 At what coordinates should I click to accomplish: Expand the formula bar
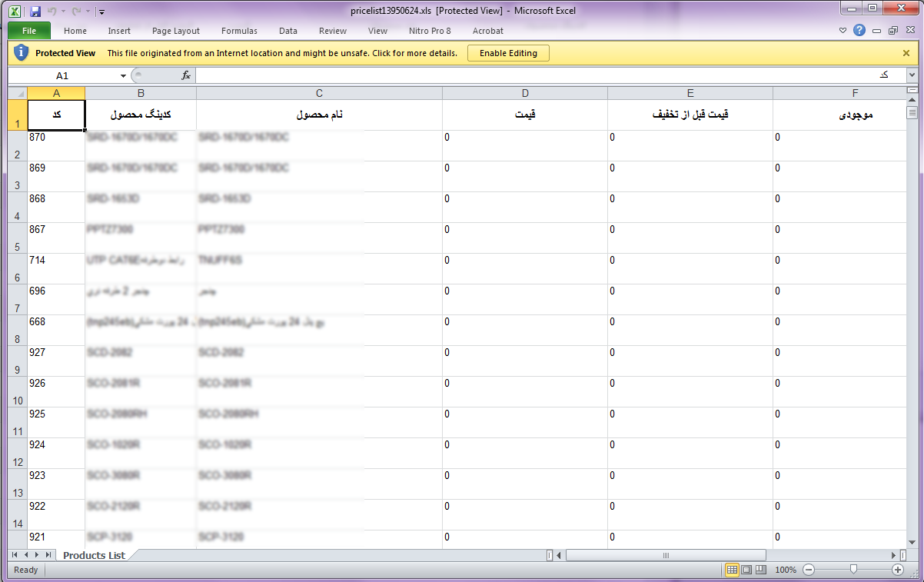[912, 75]
